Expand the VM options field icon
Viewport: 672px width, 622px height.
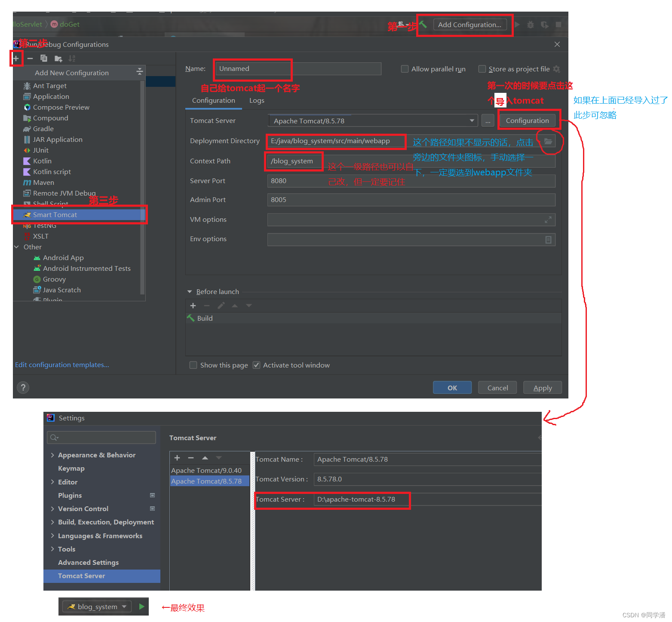pyautogui.click(x=548, y=220)
